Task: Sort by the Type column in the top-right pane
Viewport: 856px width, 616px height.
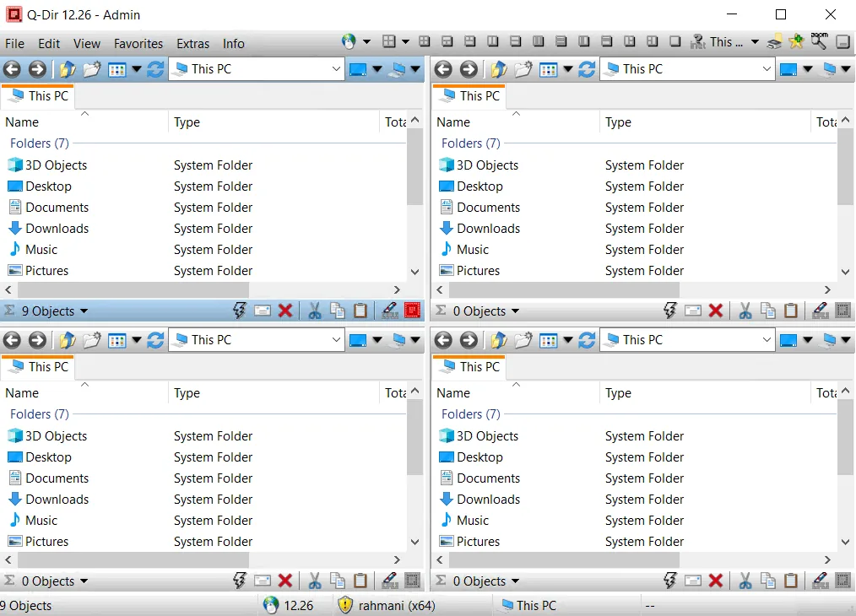Action: pyautogui.click(x=704, y=122)
